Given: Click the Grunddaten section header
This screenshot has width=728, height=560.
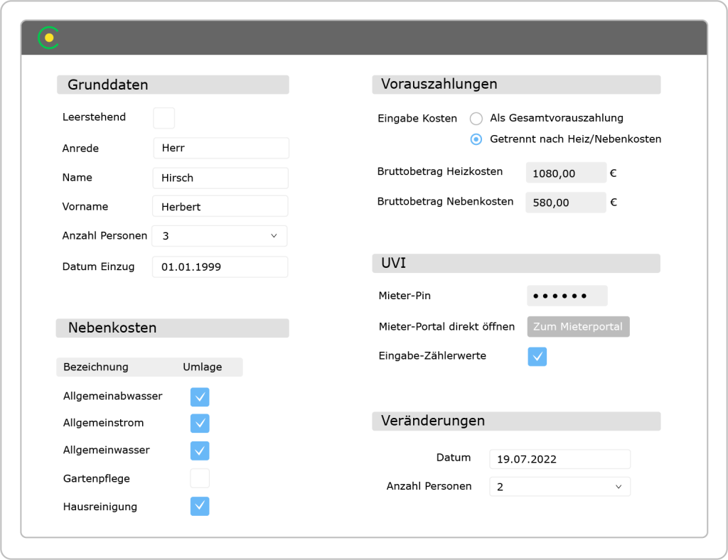Looking at the screenshot, I should pyautogui.click(x=173, y=85).
